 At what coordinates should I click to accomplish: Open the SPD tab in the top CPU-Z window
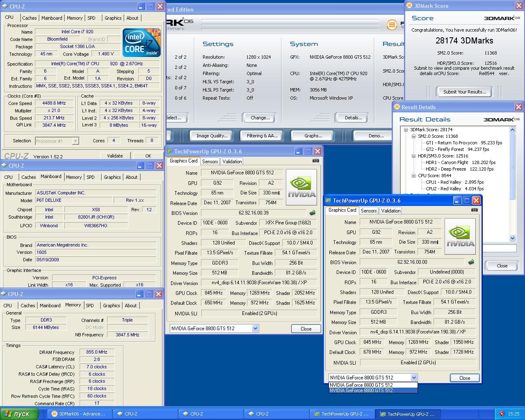click(x=91, y=18)
